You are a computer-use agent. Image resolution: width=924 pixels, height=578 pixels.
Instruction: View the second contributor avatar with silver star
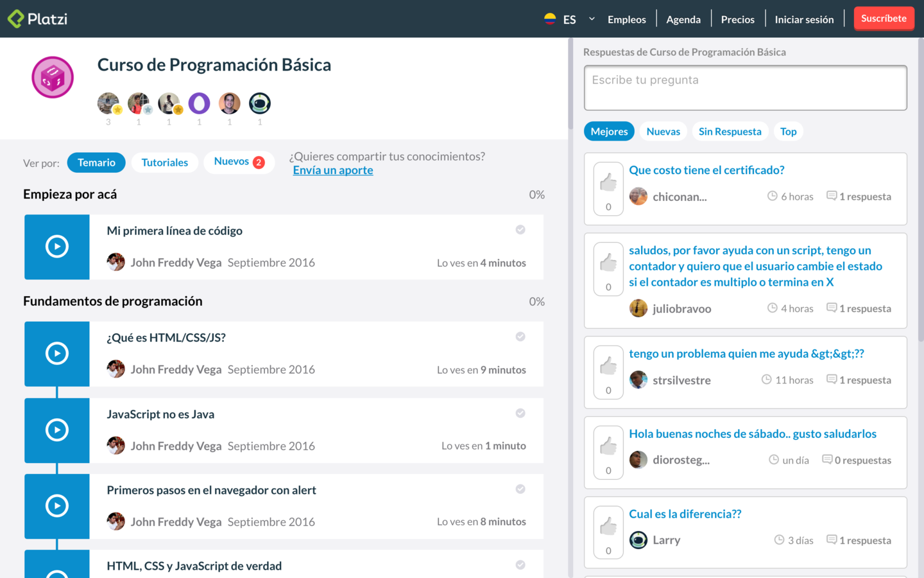coord(139,103)
